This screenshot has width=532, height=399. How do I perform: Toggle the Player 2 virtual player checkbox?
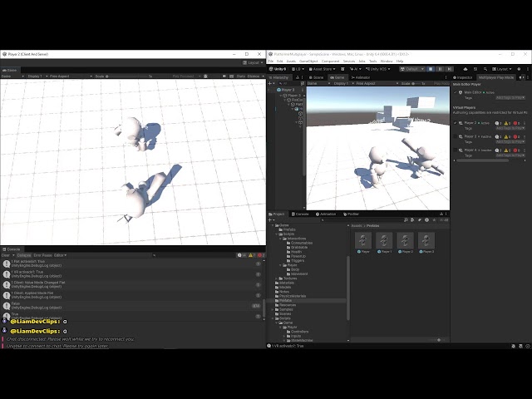click(456, 123)
